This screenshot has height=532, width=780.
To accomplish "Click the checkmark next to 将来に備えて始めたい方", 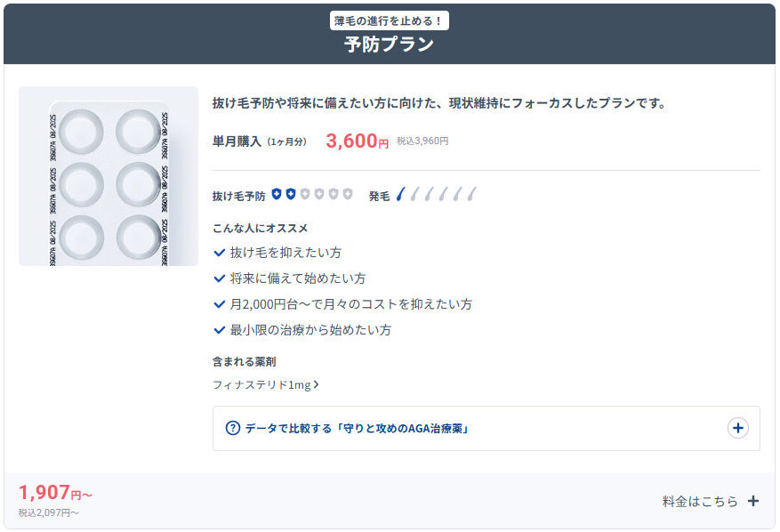I will point(220,278).
